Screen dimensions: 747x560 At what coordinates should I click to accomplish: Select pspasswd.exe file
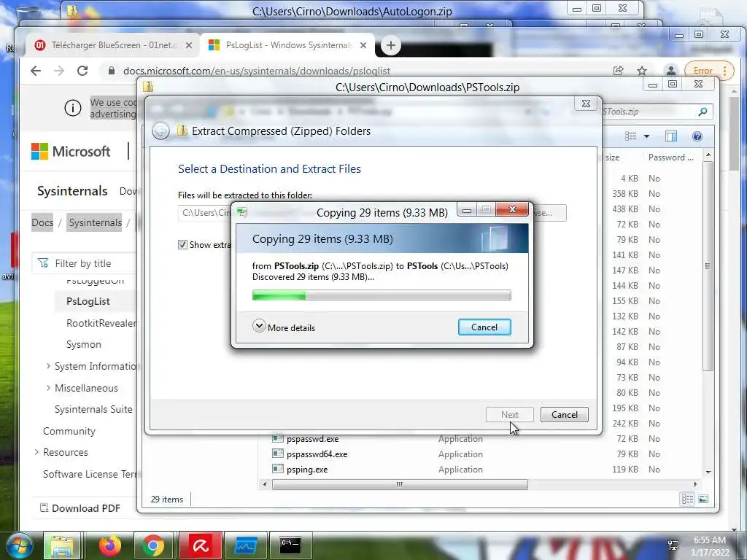(312, 438)
